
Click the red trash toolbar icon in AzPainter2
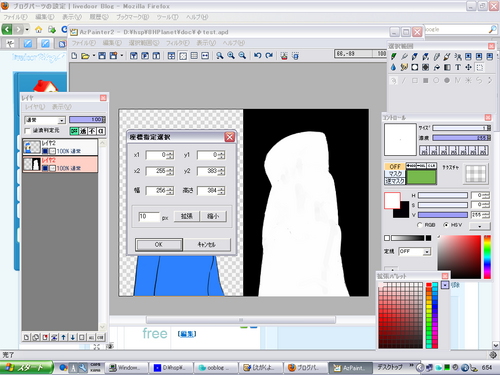click(284, 56)
